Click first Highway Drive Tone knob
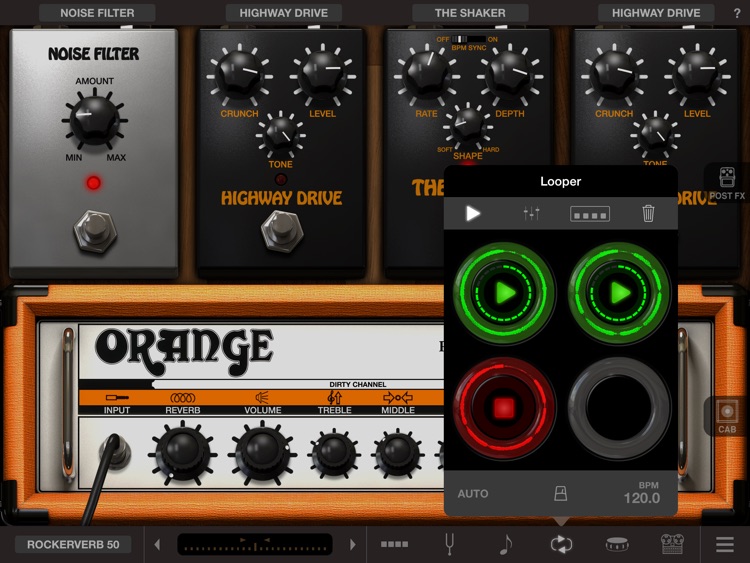 click(x=281, y=134)
